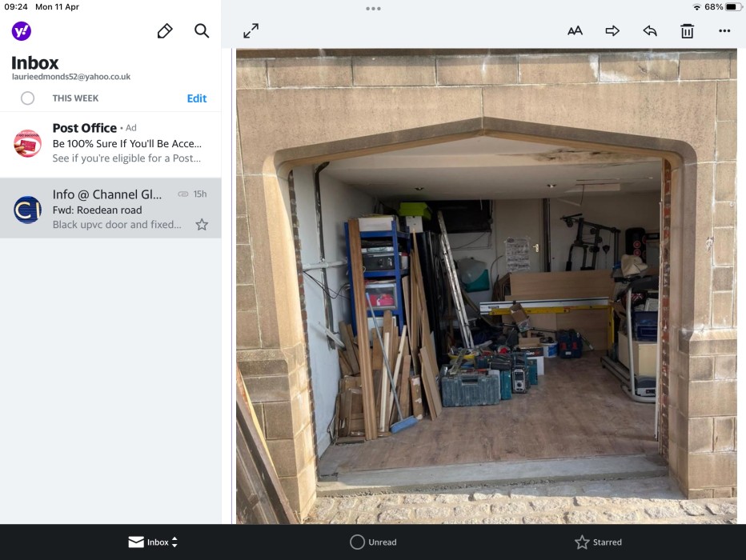Open the Info @ Channel Gl... email

tap(110, 208)
